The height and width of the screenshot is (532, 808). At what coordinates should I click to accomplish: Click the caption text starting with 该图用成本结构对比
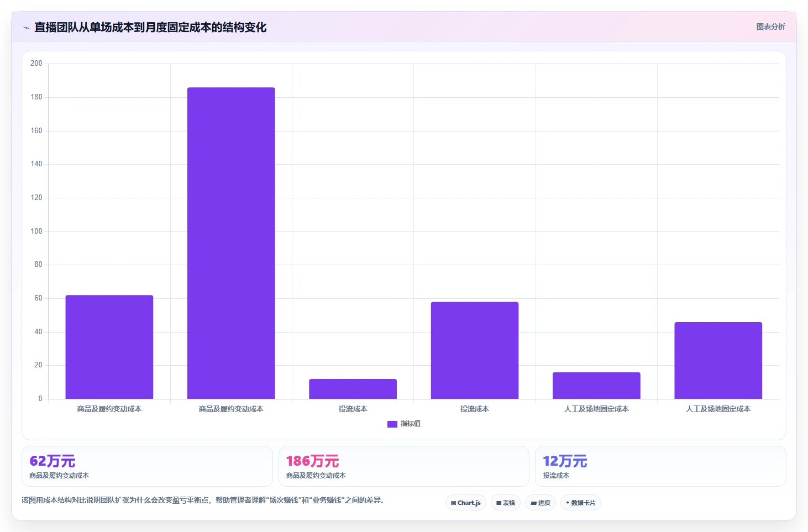point(203,500)
